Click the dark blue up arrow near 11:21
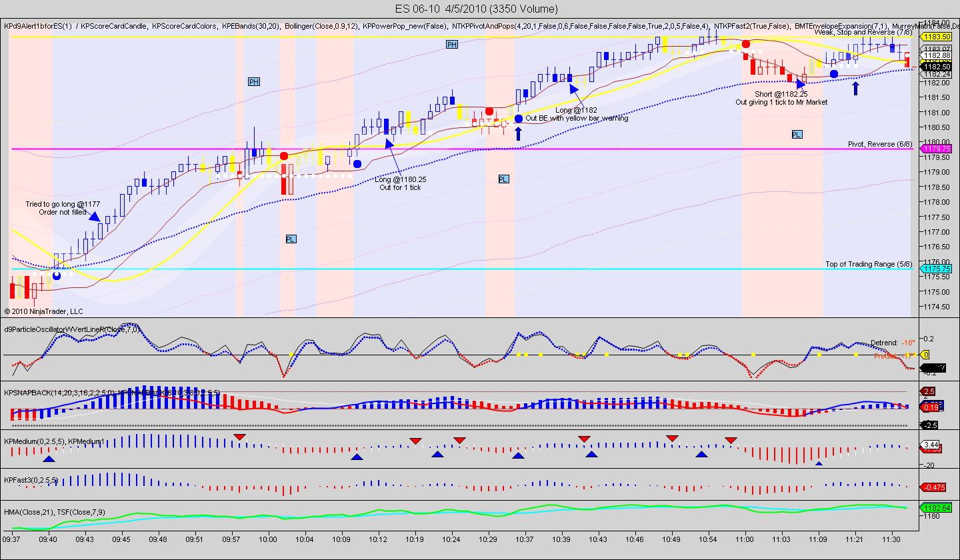 point(856,88)
